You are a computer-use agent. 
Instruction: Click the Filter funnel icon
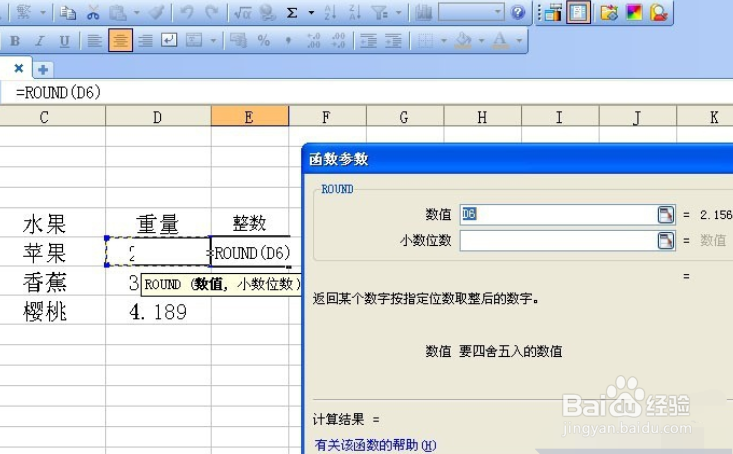[x=380, y=13]
